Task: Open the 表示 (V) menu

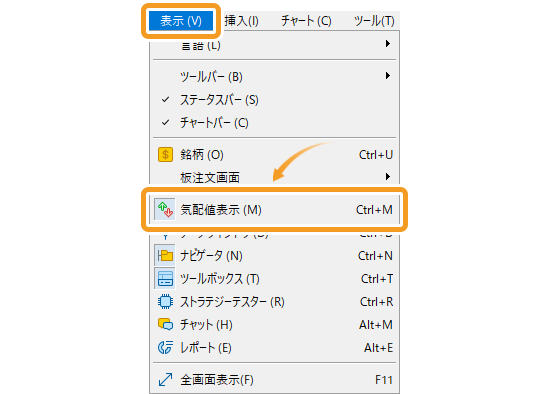Action: [x=181, y=21]
